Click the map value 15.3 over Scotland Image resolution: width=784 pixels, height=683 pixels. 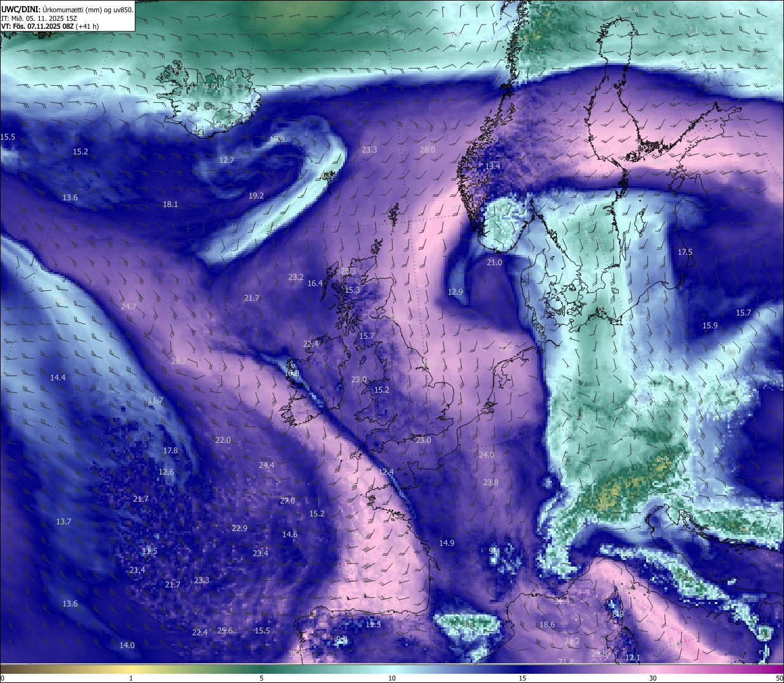pos(352,290)
